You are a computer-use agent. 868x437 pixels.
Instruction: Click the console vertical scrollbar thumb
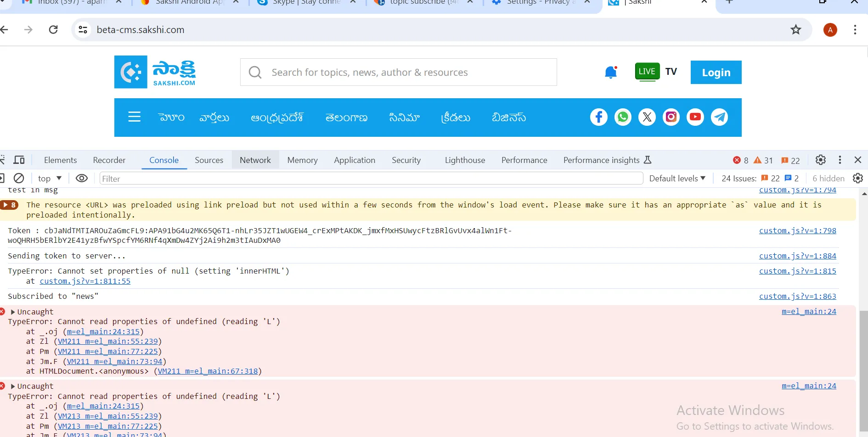(x=863, y=370)
